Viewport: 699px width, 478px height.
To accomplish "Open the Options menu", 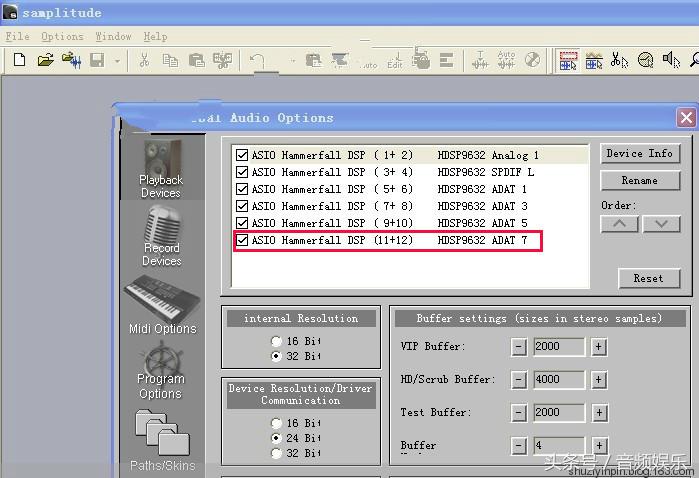I will pos(62,37).
